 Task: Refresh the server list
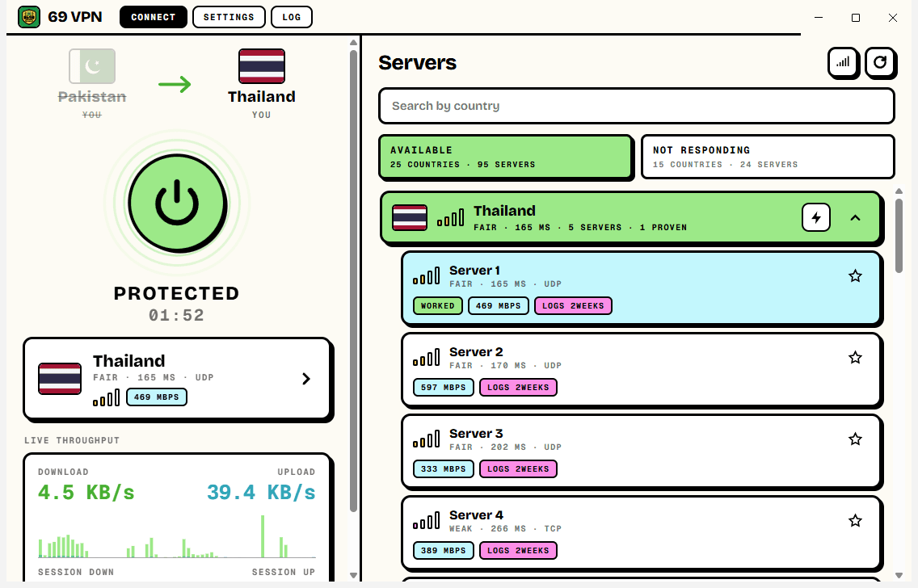880,62
